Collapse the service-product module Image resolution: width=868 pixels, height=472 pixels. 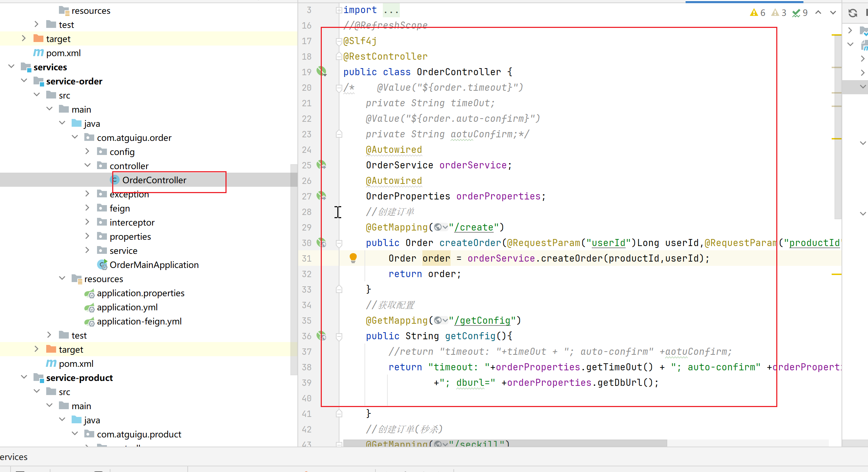pyautogui.click(x=24, y=377)
